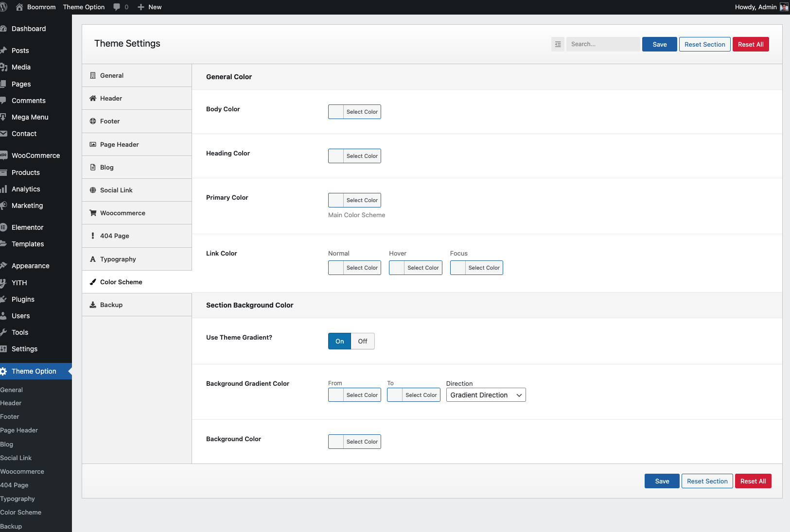Open the Admin avatar thumbnail
Screen dimensions: 790x532
click(x=784, y=7)
